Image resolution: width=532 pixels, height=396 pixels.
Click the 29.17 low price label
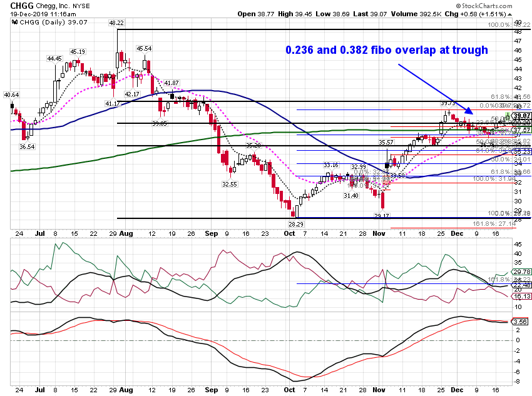point(382,216)
